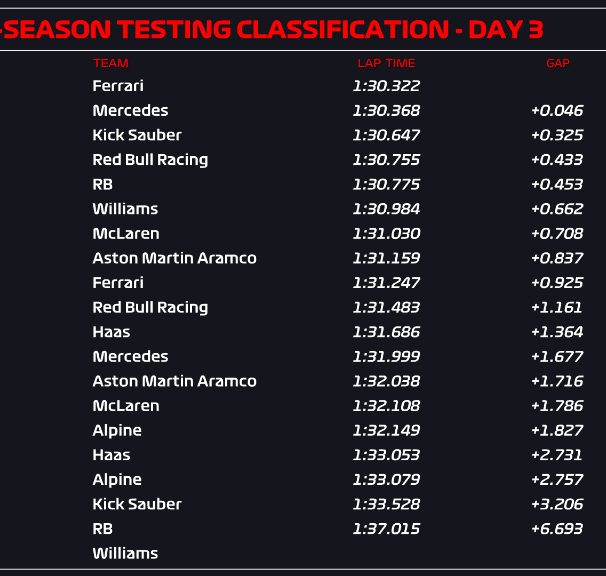The height and width of the screenshot is (576, 606).
Task: Select Williams team with 1:30.984 lap
Action: pos(125,209)
